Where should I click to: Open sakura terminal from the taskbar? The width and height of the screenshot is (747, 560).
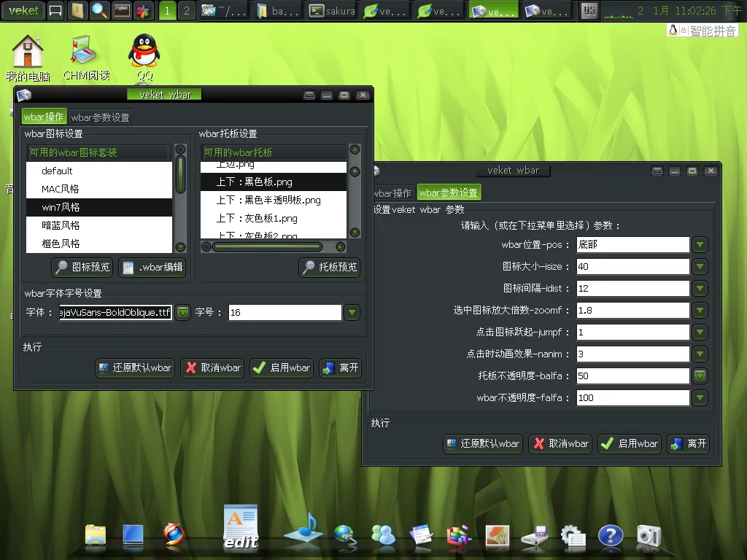point(332,11)
